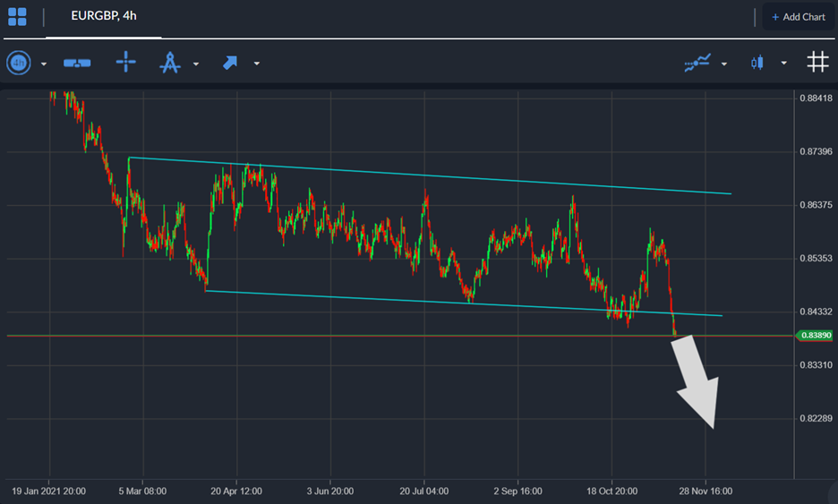The height and width of the screenshot is (504, 838).
Task: Select the compass drawing tools icon
Action: 170,63
